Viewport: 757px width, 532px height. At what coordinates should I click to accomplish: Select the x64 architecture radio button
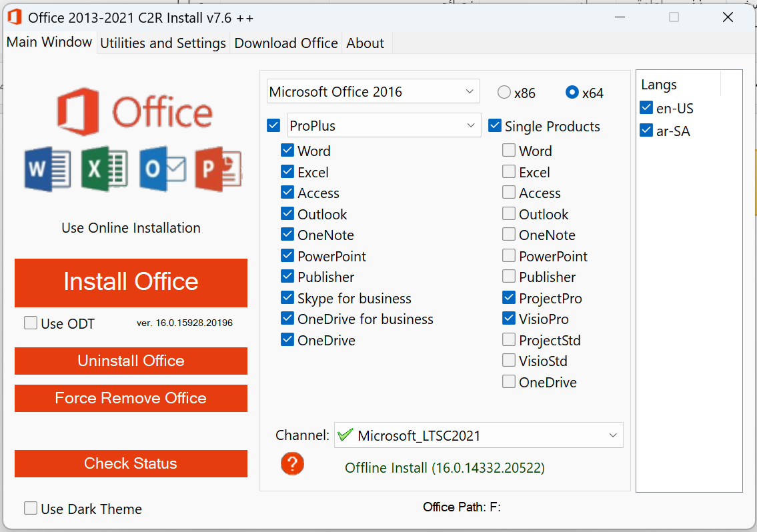point(572,92)
